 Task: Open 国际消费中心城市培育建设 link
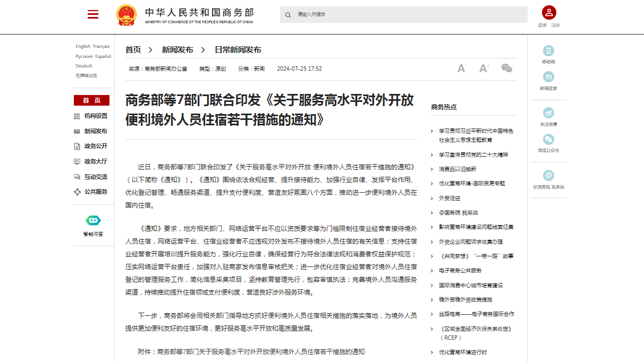point(471,285)
